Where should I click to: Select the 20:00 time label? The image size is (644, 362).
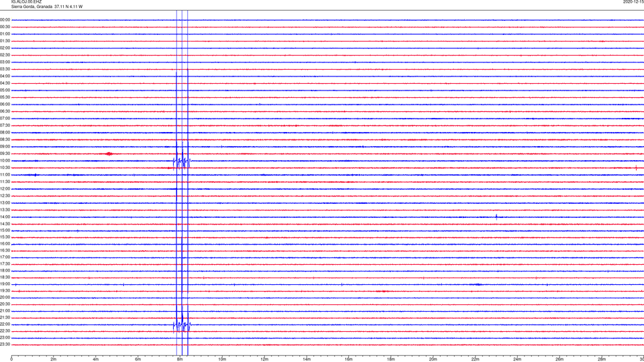point(5,297)
